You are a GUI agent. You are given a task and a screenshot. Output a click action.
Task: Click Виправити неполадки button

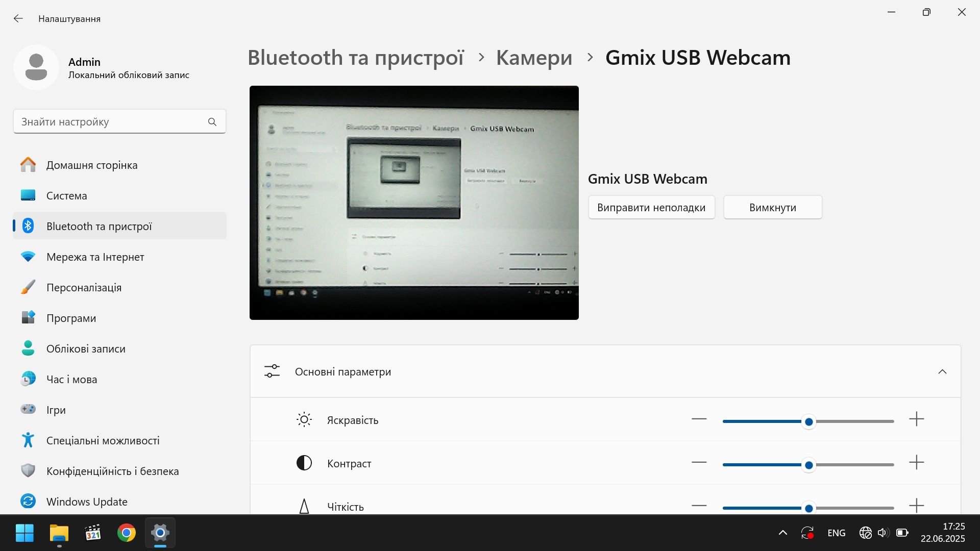tap(651, 207)
